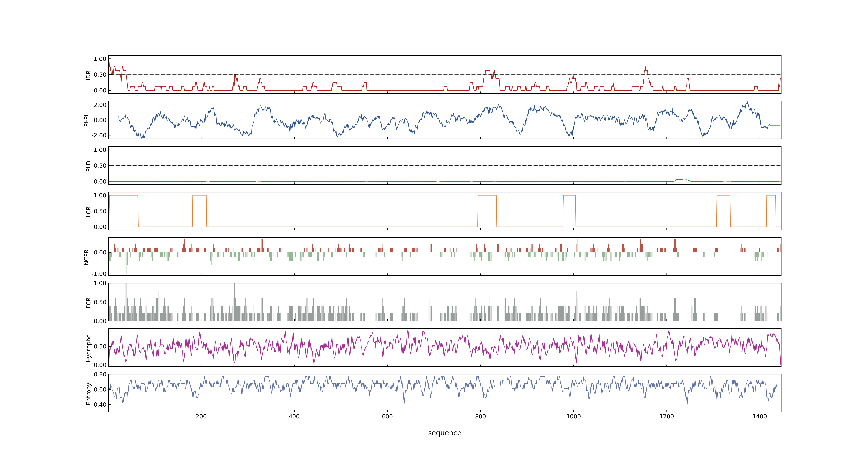This screenshot has width=868, height=463.
Task: Click the 1.00 tick of PLD panel
Action: coord(100,150)
